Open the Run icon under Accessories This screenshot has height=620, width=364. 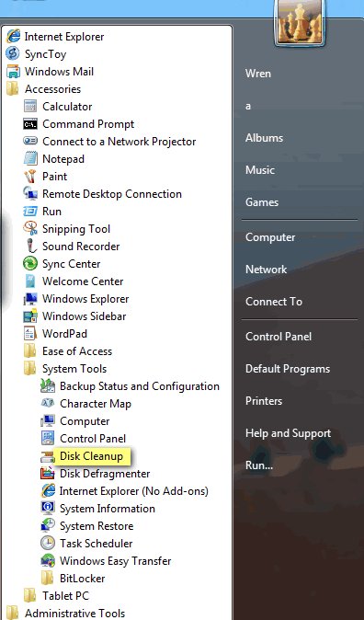30,212
